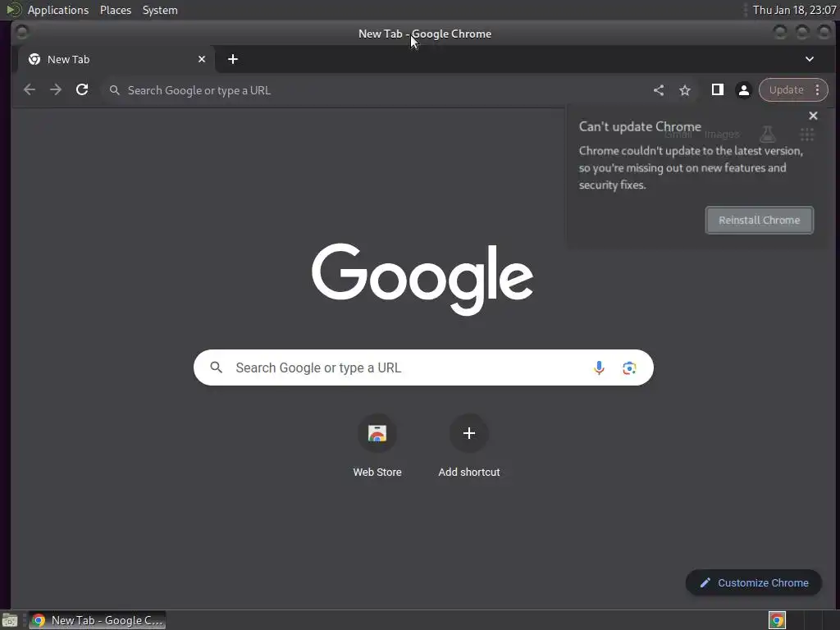Open Chrome's three-dot menu
Viewport: 840px width, 630px height.
point(818,90)
